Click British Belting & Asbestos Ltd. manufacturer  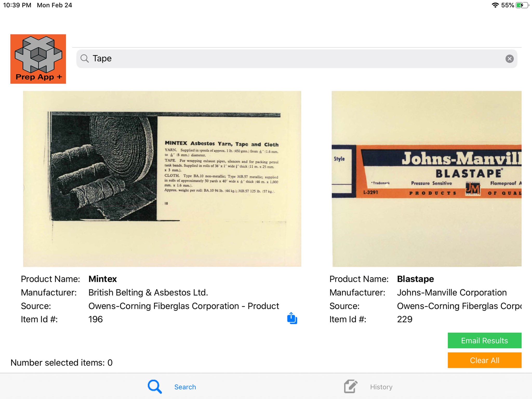pos(148,292)
